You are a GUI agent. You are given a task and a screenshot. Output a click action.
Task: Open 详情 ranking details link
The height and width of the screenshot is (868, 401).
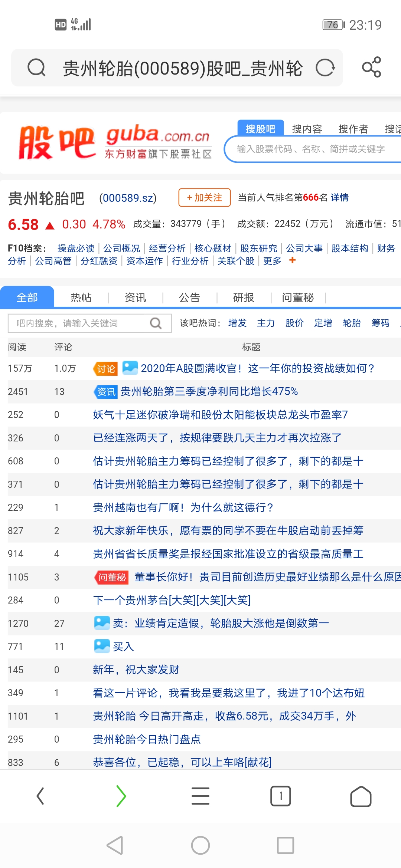point(340,197)
